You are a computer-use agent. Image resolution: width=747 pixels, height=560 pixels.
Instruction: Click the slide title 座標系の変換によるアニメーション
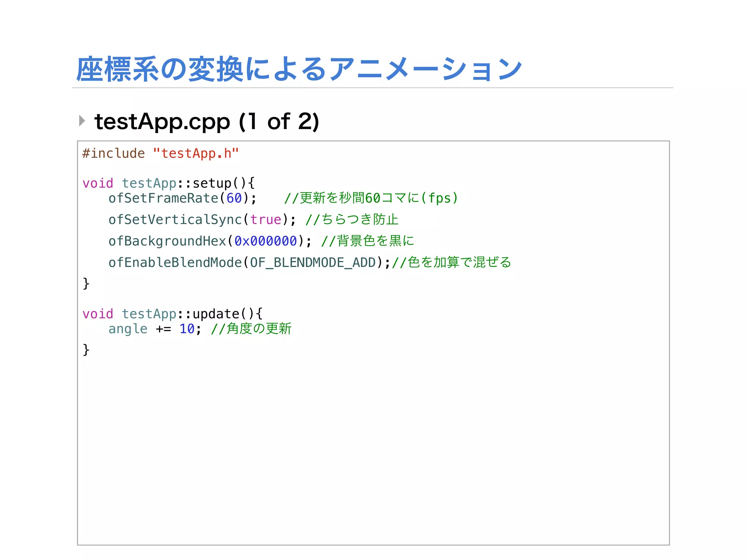299,69
